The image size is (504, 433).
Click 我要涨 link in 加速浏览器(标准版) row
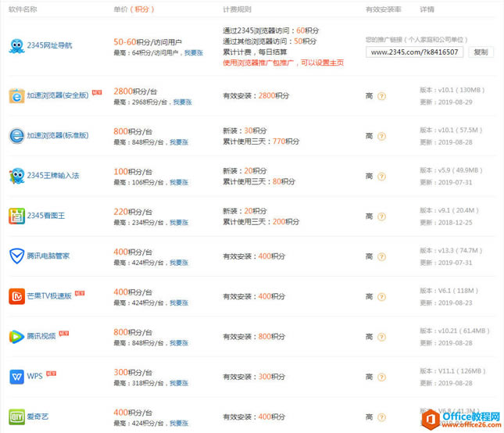(x=179, y=142)
